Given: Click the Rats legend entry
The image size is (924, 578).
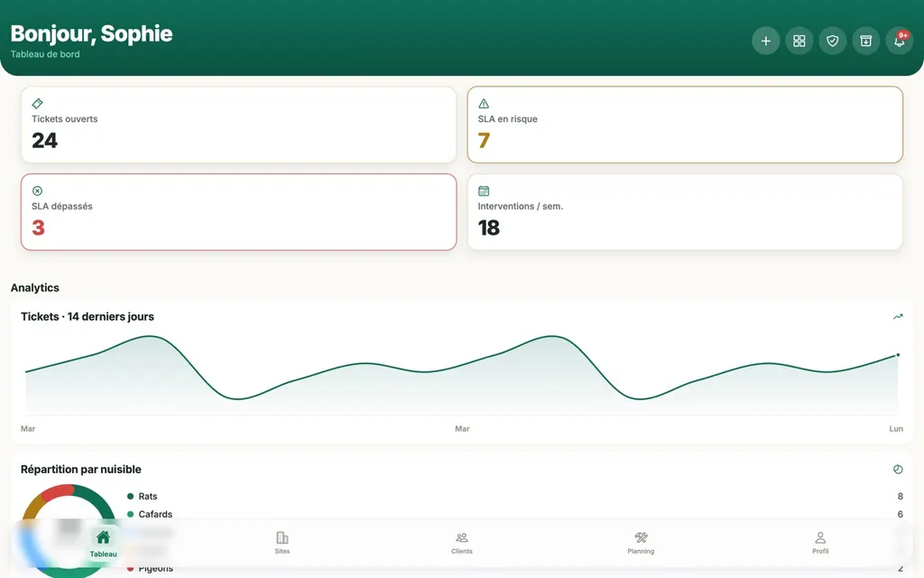Looking at the screenshot, I should tap(142, 497).
